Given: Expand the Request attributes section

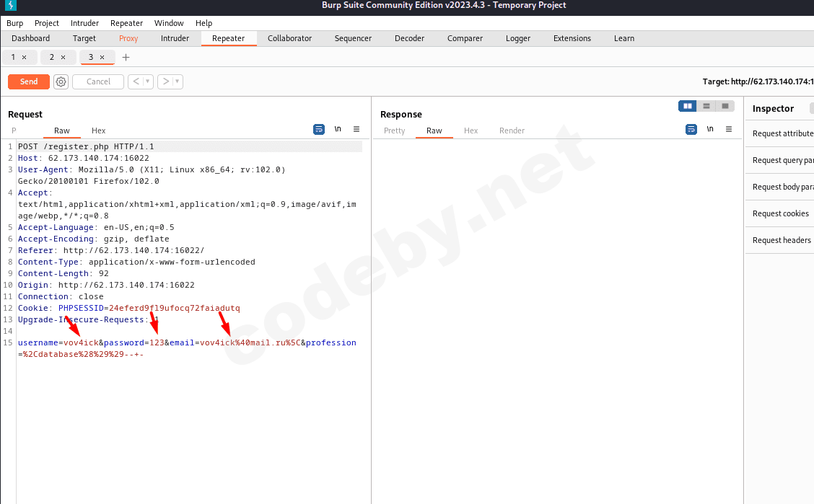Looking at the screenshot, I should pos(782,133).
